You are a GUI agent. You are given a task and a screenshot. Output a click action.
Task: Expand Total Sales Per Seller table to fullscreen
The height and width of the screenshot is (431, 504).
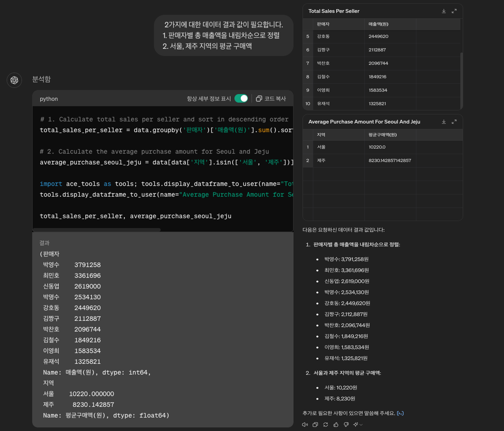pos(454,11)
